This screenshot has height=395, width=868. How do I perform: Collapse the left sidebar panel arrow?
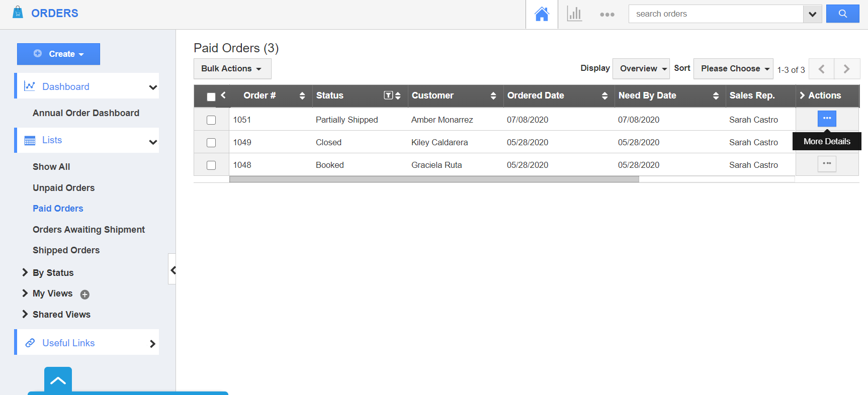pyautogui.click(x=172, y=270)
